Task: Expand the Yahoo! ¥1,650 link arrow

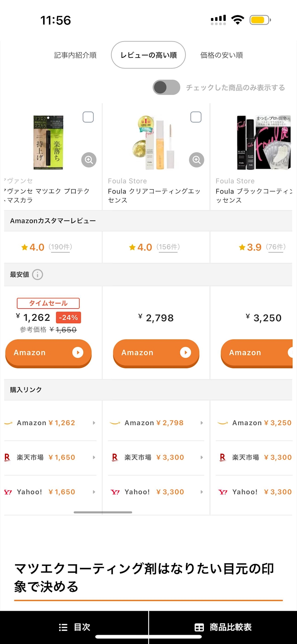Action: coord(94,492)
